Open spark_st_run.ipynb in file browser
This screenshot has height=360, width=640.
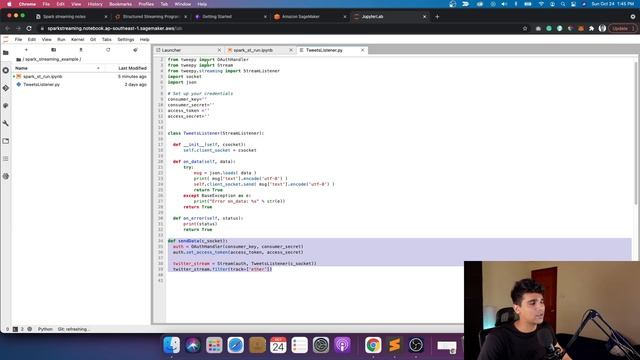[x=80, y=76]
